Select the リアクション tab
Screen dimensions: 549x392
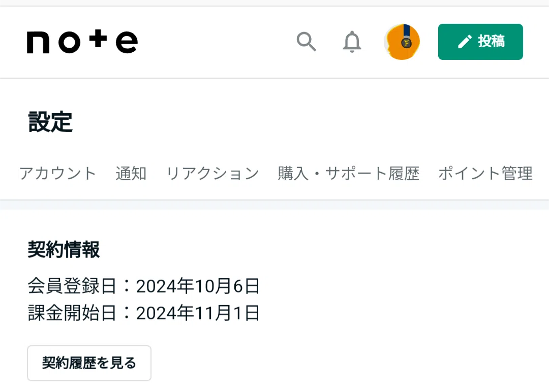(212, 174)
